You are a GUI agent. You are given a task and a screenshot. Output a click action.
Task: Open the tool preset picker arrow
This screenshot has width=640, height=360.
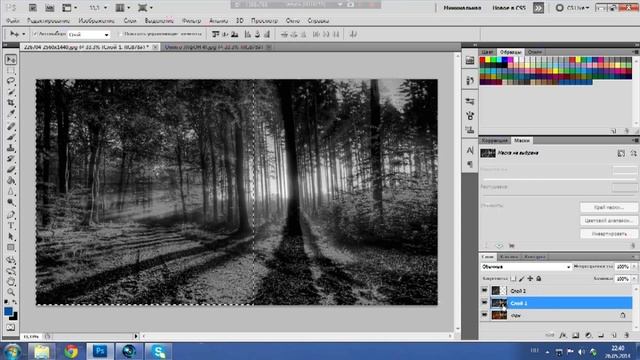24,34
